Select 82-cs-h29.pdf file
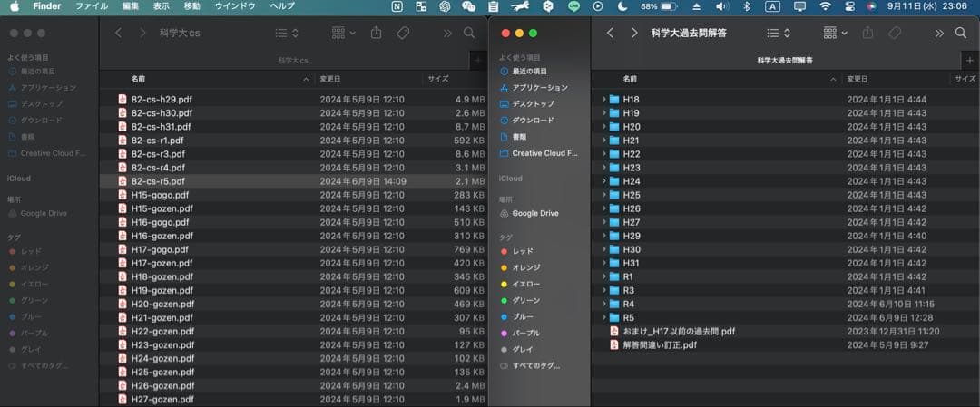 point(293,99)
